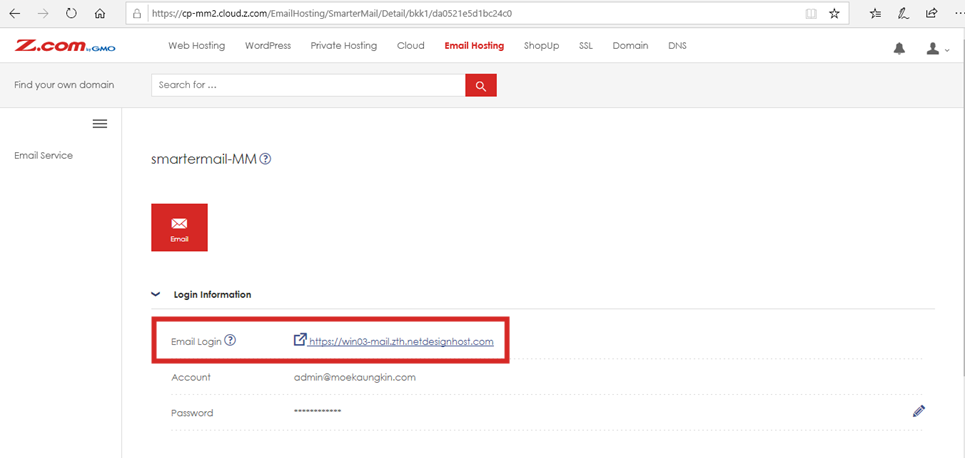
Task: Reload the page with refresh icon
Action: tap(71, 14)
